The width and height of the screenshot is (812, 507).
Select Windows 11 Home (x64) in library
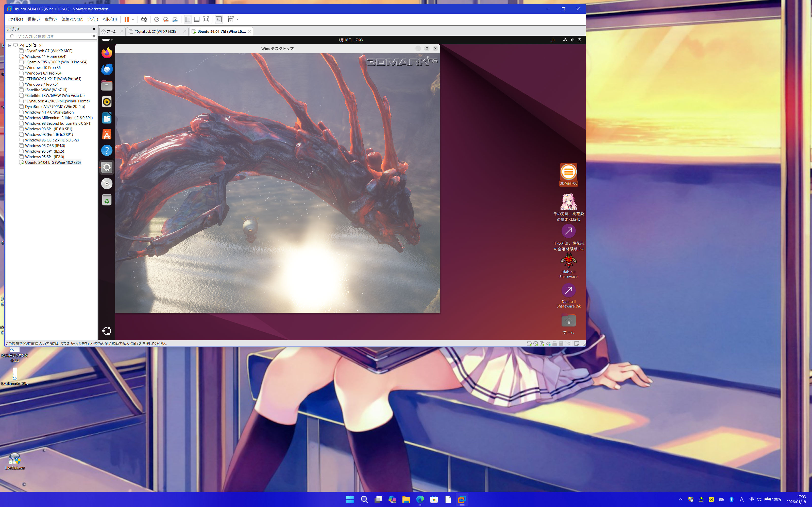click(45, 56)
